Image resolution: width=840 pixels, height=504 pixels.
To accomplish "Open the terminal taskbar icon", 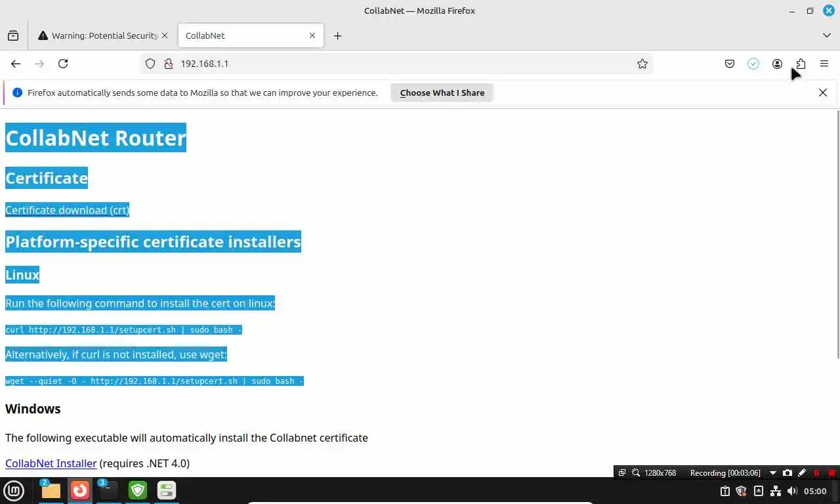I will pos(108,490).
